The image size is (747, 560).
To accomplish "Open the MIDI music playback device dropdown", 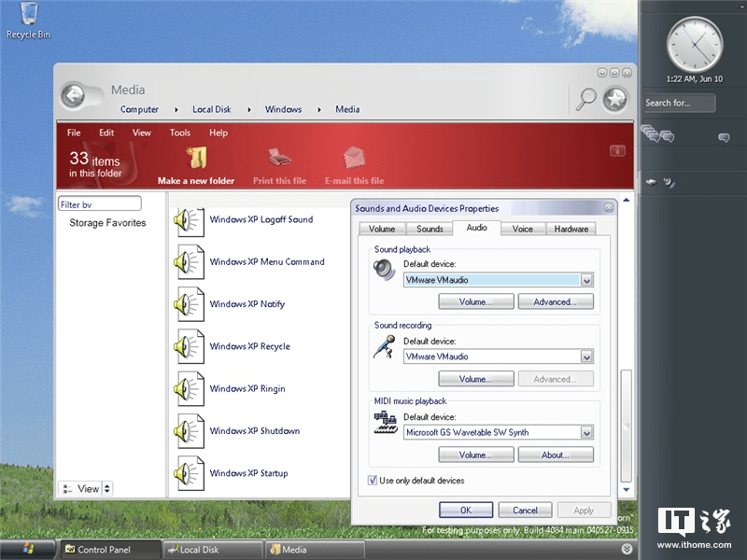I will 587,432.
